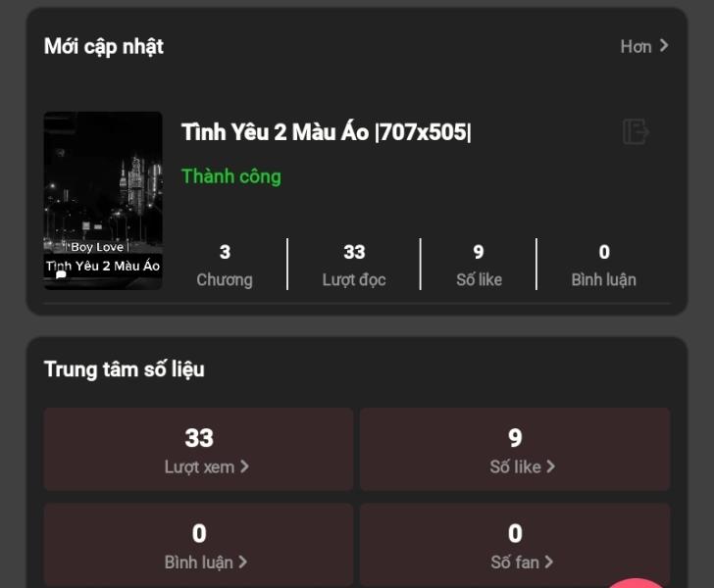Click the export icon beside the story title
The image size is (714, 588).
click(636, 131)
